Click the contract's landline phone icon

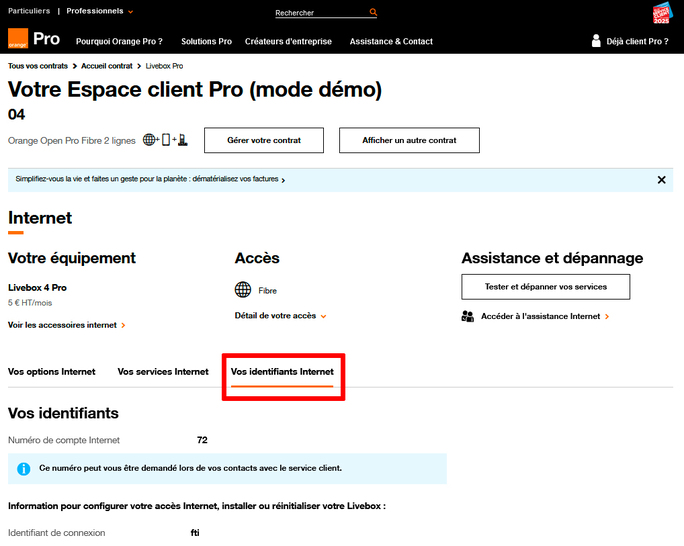click(x=183, y=140)
